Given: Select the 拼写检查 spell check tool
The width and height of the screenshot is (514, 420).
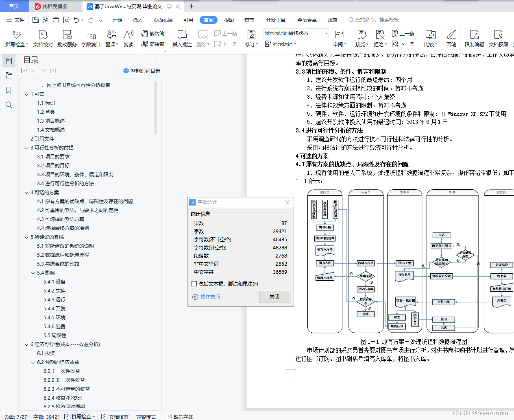Looking at the screenshot, I should [x=17, y=39].
